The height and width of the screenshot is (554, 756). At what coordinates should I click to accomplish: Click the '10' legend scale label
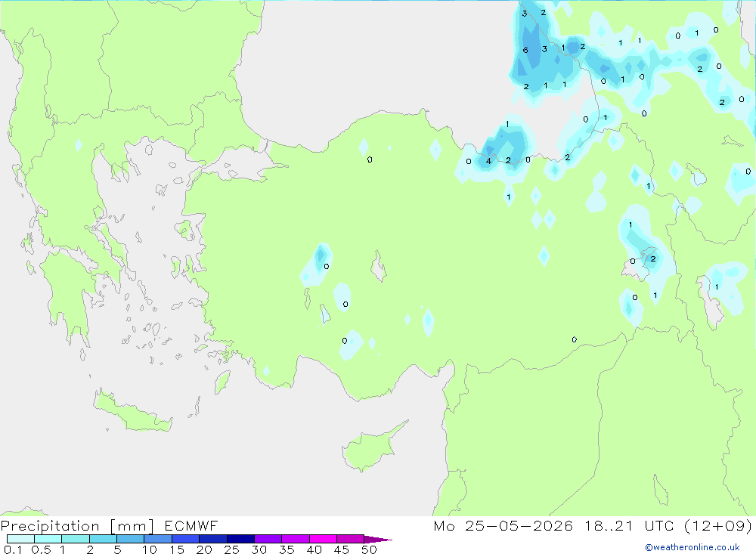(x=150, y=549)
